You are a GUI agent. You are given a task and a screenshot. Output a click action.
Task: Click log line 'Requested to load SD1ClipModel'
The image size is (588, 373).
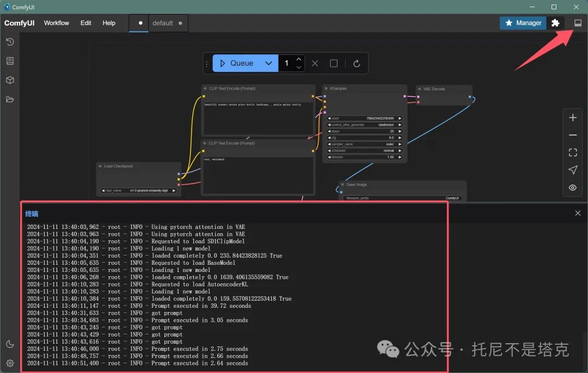pos(136,241)
